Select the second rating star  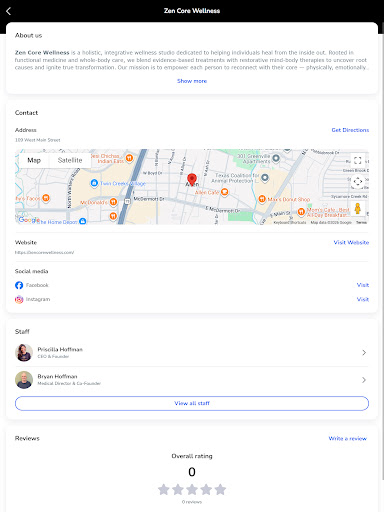coord(178,489)
